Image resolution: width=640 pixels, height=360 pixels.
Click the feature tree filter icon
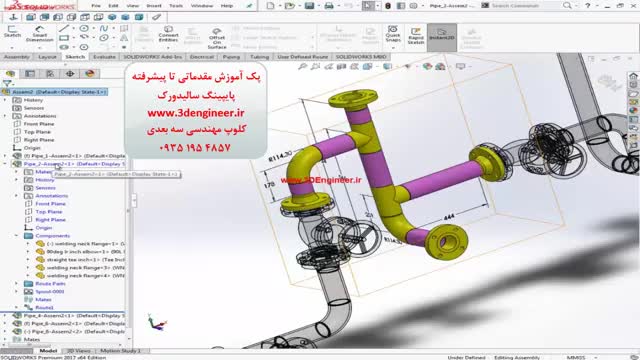click(x=7, y=83)
